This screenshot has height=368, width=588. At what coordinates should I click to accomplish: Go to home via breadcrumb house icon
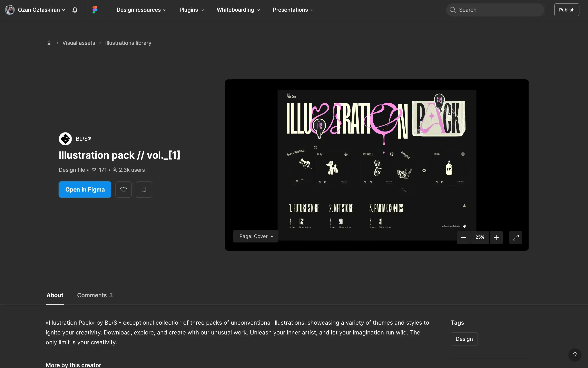[x=49, y=43]
